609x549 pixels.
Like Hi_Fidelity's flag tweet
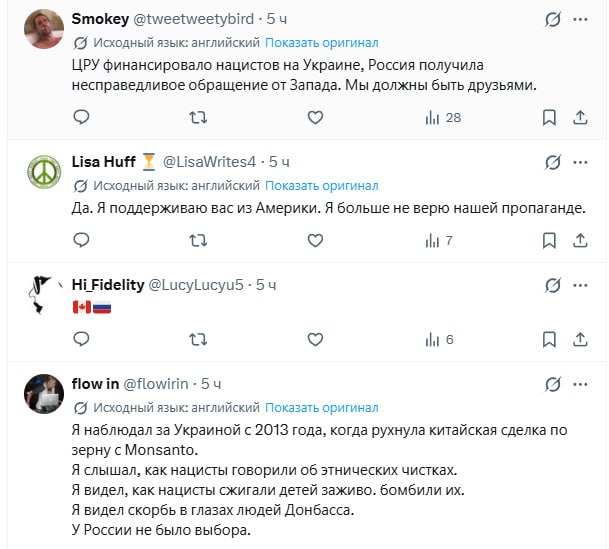(315, 340)
